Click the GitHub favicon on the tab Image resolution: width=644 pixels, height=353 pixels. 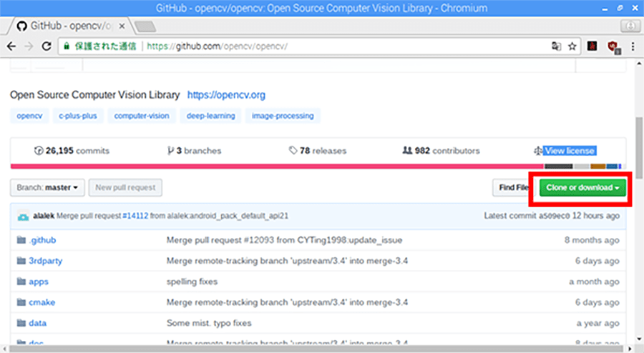click(22, 26)
